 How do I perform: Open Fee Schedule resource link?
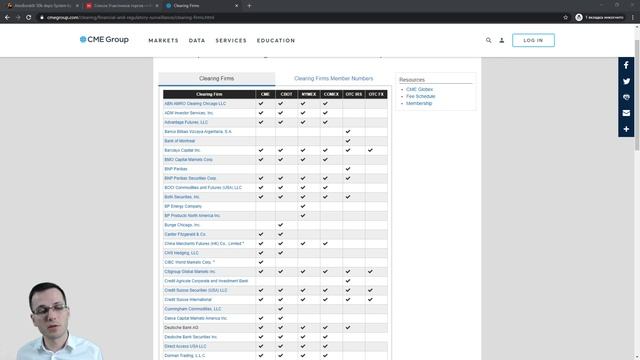coord(421,96)
